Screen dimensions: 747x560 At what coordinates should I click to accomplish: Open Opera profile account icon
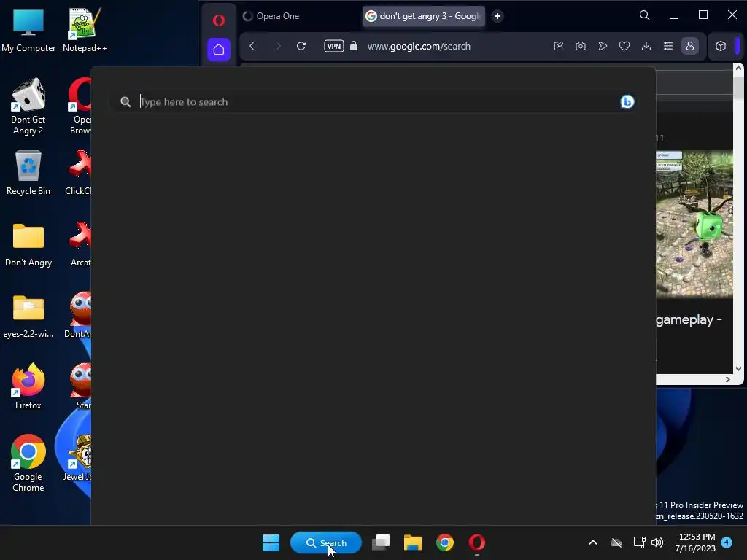click(690, 46)
